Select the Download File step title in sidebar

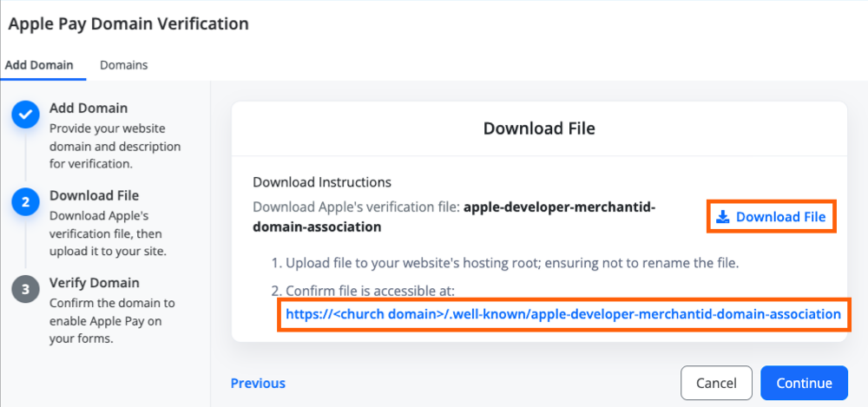click(x=94, y=195)
